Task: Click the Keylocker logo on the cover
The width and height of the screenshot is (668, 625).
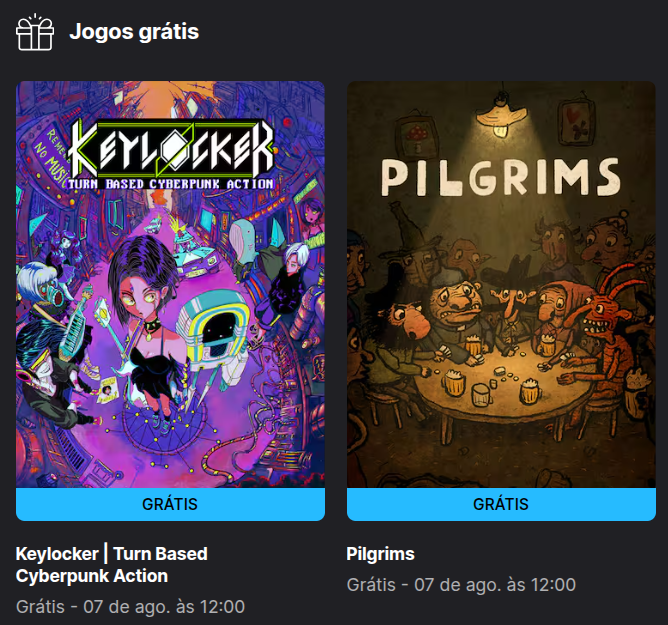Action: [x=170, y=149]
